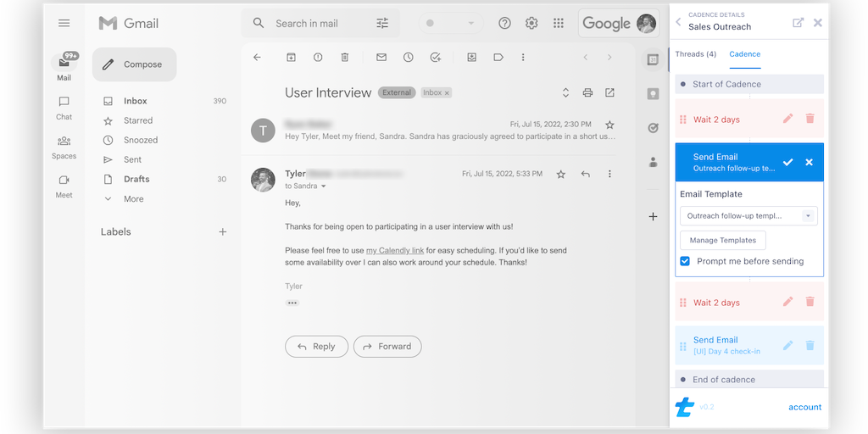Image resolution: width=868 pixels, height=434 pixels.
Task: Star the first collapsed message
Action: tap(609, 125)
